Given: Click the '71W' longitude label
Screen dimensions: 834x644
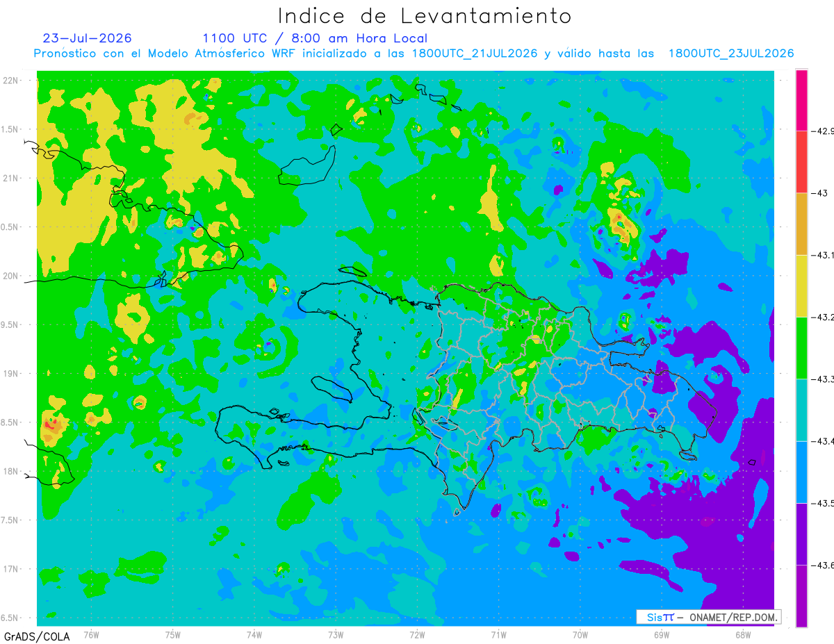Looking at the screenshot, I should click(498, 634).
